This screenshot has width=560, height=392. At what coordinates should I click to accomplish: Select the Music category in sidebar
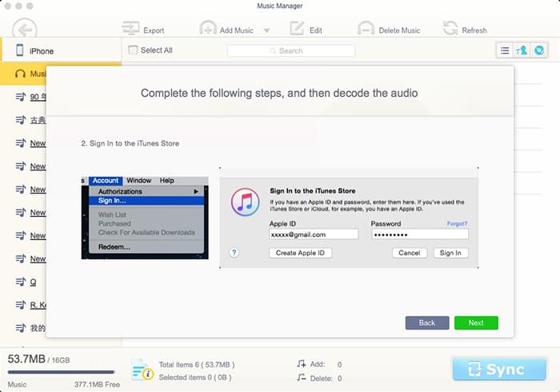[x=23, y=74]
